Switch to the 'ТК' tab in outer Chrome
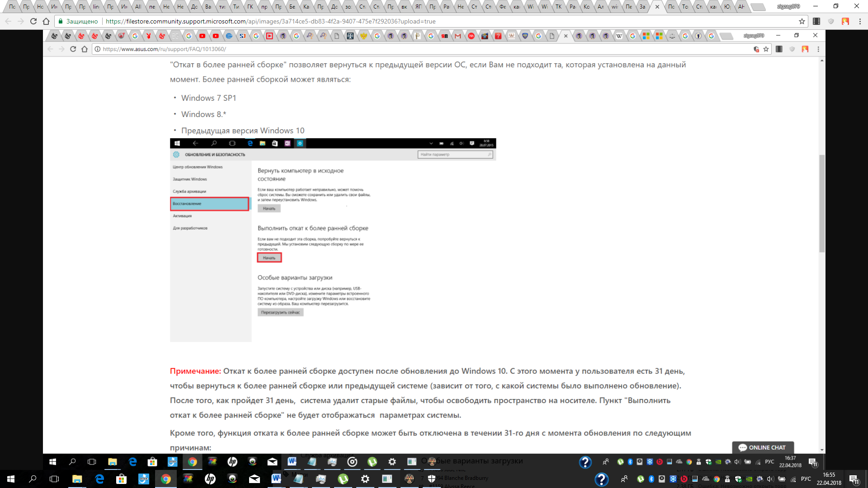868x488 pixels. tap(558, 7)
